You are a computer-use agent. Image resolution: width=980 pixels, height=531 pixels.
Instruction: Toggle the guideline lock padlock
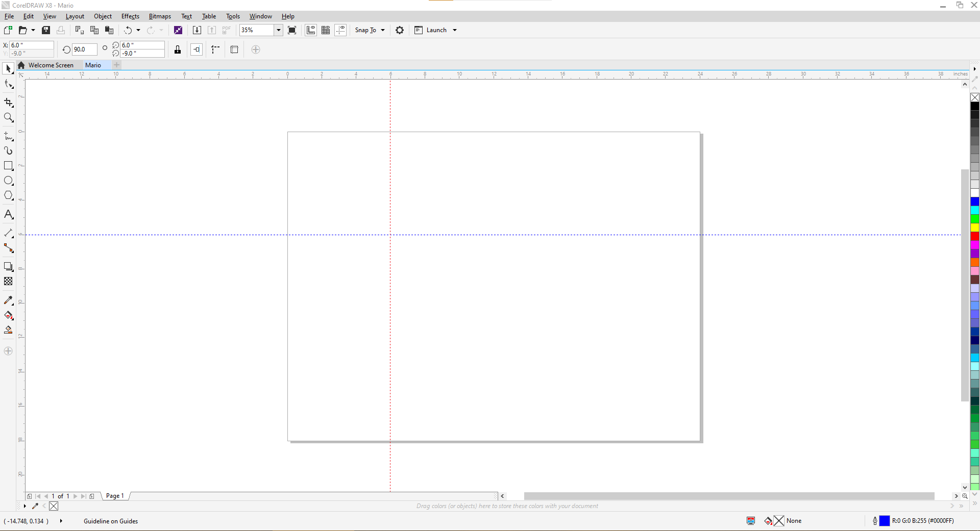click(x=177, y=49)
